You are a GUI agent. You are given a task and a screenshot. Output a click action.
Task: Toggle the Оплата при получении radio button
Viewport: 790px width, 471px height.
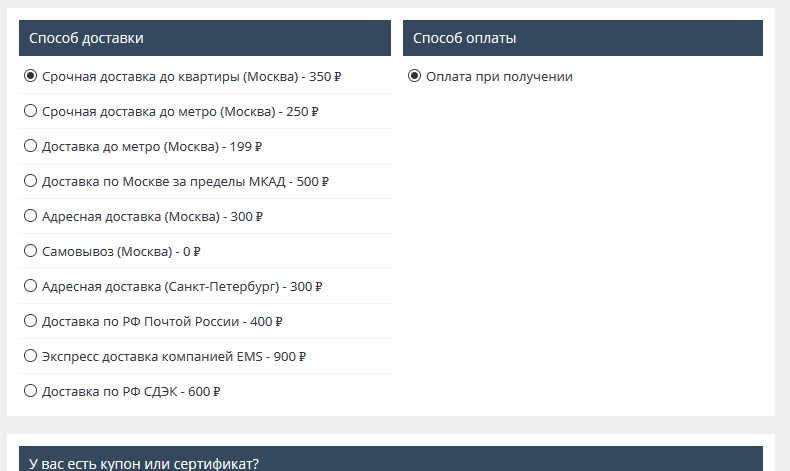click(414, 76)
